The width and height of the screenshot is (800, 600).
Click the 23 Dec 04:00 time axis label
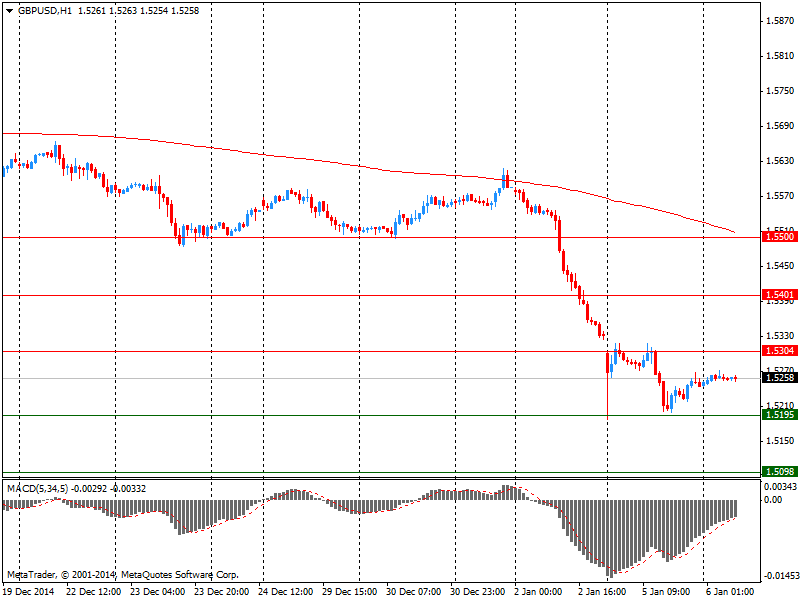[x=158, y=592]
